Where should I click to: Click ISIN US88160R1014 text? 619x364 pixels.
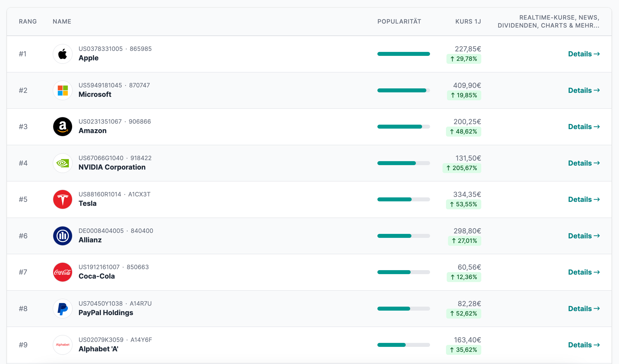(x=100, y=194)
